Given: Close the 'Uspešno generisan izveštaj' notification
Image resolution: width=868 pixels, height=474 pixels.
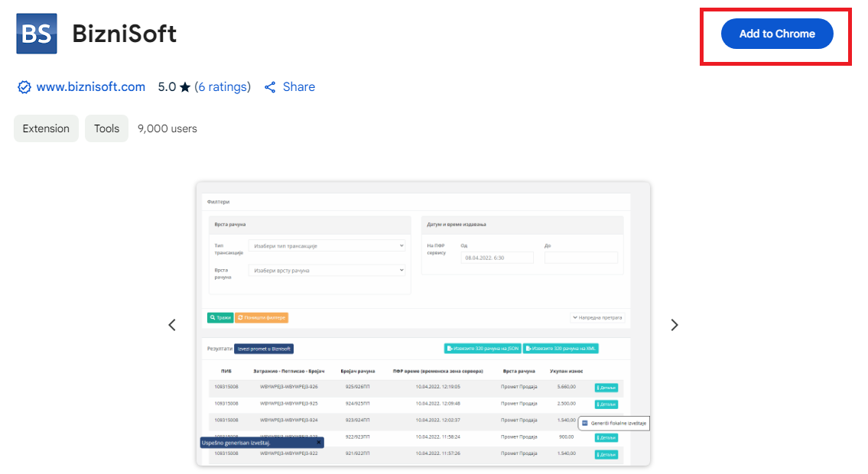Looking at the screenshot, I should pyautogui.click(x=319, y=442).
